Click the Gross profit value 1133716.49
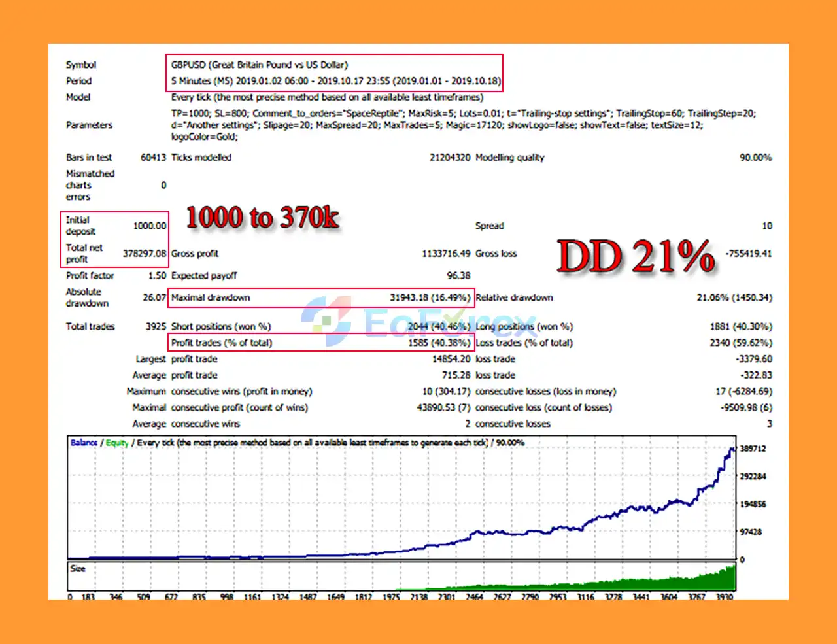837x644 pixels. pyautogui.click(x=446, y=254)
